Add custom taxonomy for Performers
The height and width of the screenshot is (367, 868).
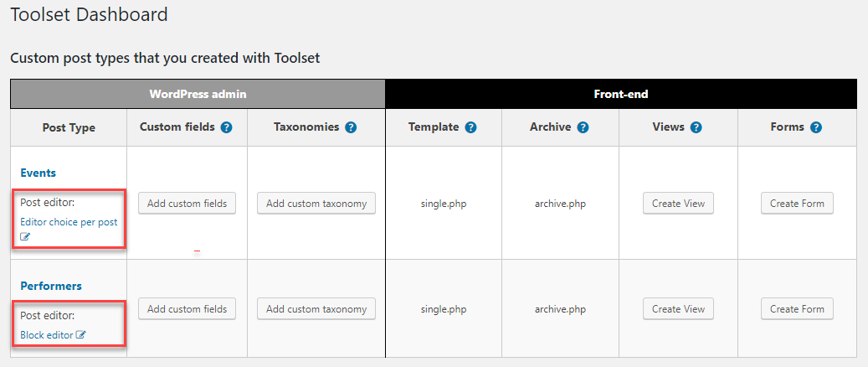coord(316,309)
